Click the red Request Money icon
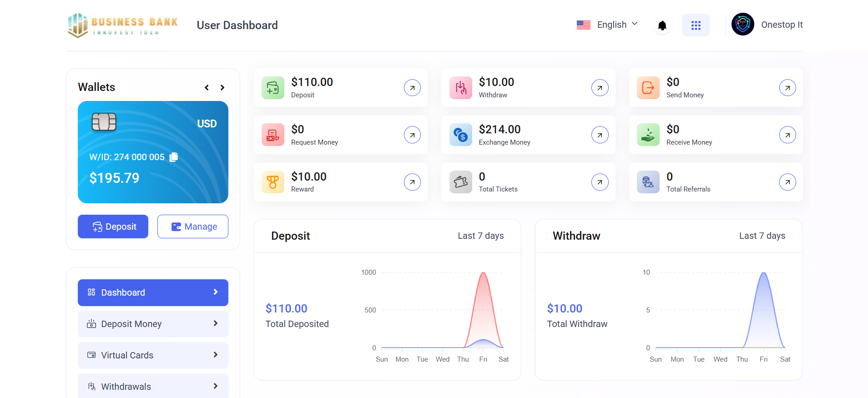The height and width of the screenshot is (398, 868). (273, 135)
